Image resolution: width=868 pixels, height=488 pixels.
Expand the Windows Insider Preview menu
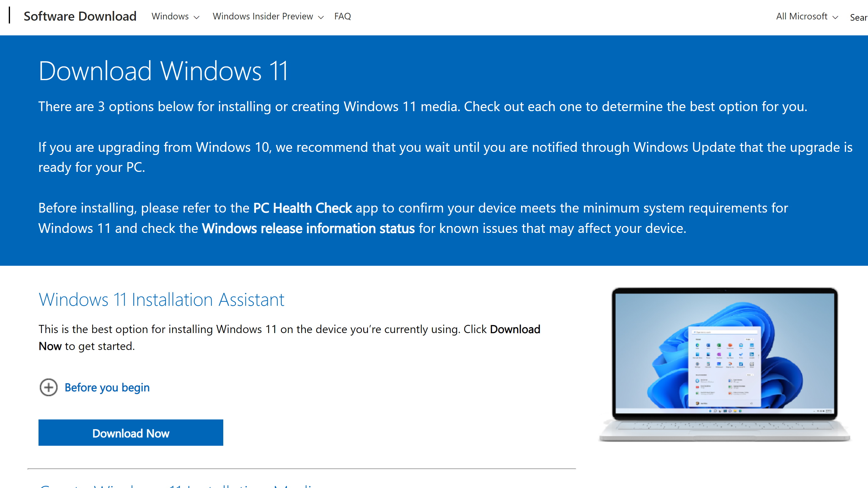coord(268,16)
